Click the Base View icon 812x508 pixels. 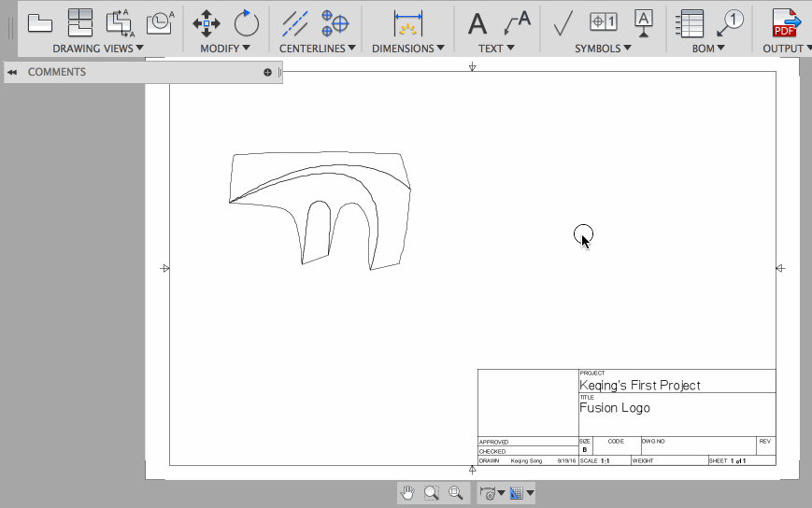tap(39, 21)
